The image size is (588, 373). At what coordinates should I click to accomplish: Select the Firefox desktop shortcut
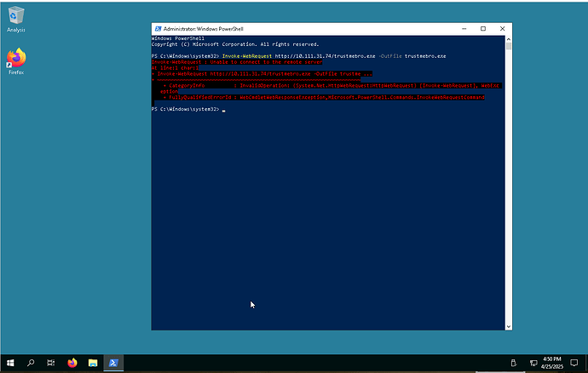pos(16,61)
